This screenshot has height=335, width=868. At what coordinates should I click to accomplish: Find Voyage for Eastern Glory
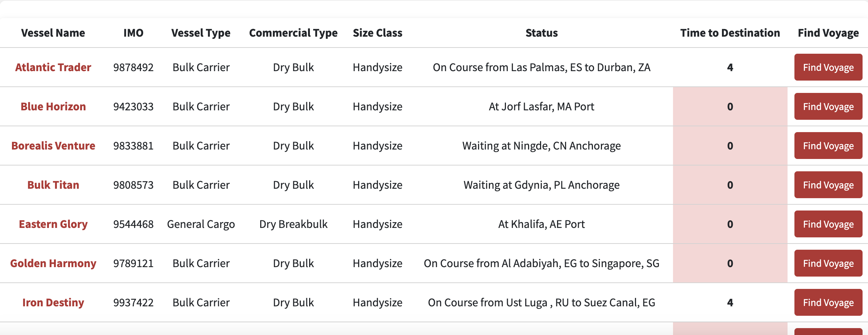pos(828,224)
